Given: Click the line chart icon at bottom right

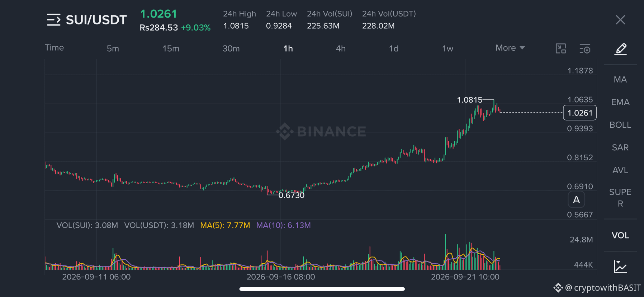Looking at the screenshot, I should tap(620, 267).
